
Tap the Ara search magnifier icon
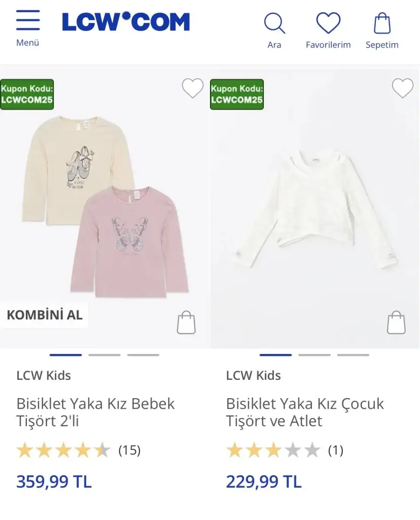pyautogui.click(x=274, y=23)
